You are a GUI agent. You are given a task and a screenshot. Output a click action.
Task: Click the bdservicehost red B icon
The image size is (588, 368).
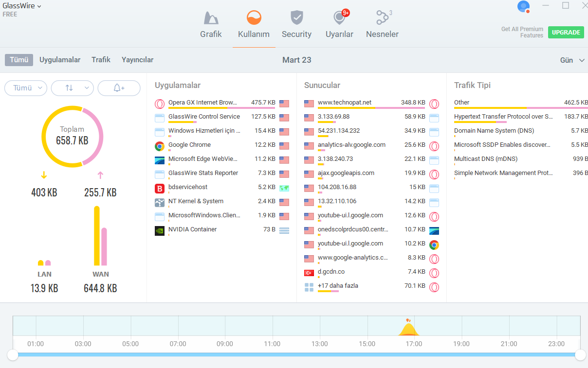tap(159, 188)
